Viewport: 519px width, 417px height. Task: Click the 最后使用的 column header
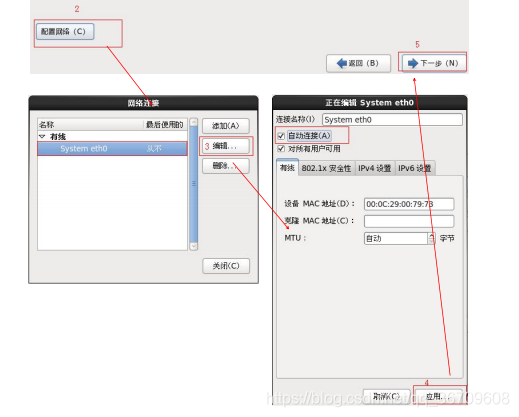point(165,125)
